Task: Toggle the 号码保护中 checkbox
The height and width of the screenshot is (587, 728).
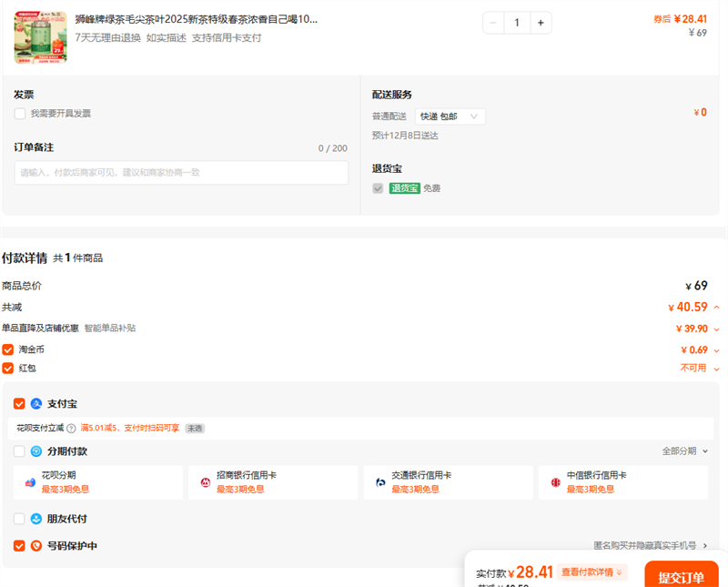Action: click(x=19, y=546)
